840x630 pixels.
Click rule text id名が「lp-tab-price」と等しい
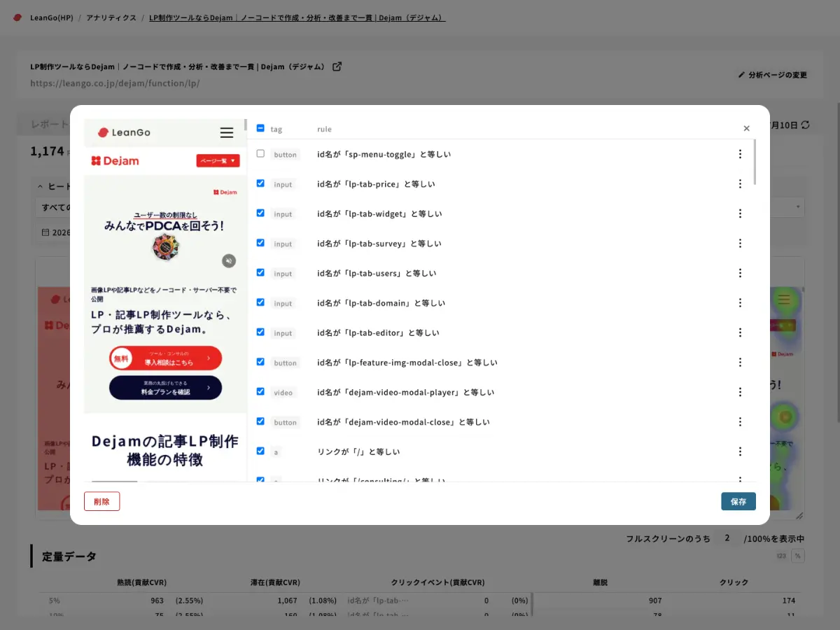[376, 184]
